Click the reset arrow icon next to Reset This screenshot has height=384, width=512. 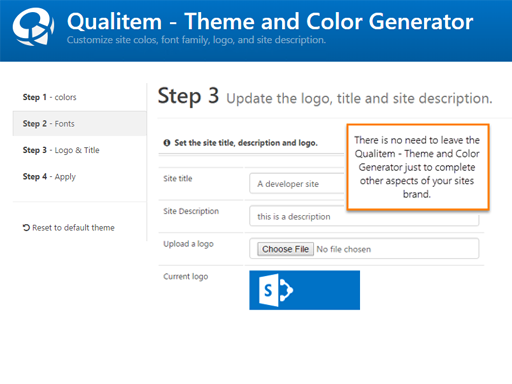point(26,228)
